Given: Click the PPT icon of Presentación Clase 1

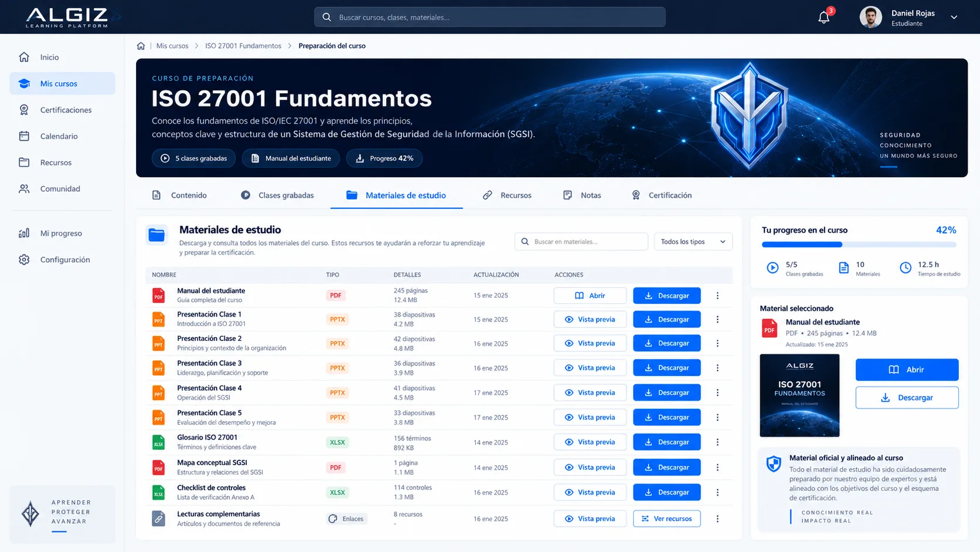Looking at the screenshot, I should point(158,319).
